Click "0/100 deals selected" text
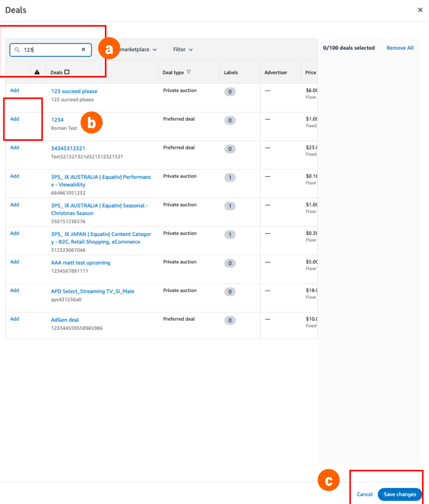The height and width of the screenshot is (504, 429). pos(349,48)
